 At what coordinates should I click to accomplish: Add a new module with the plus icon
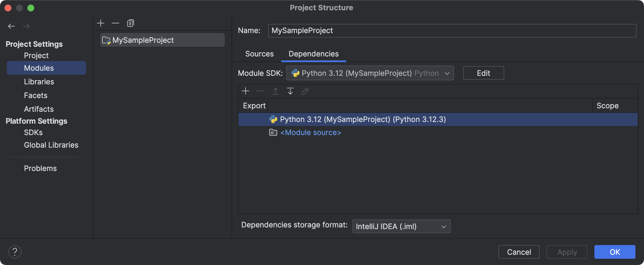tap(101, 23)
